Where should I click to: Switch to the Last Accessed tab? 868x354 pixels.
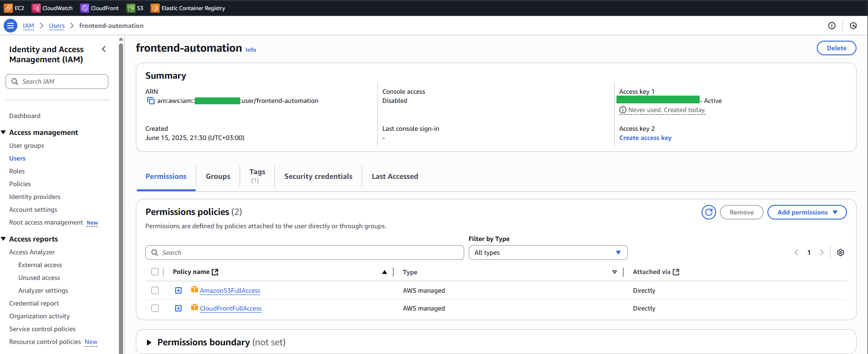click(x=395, y=176)
